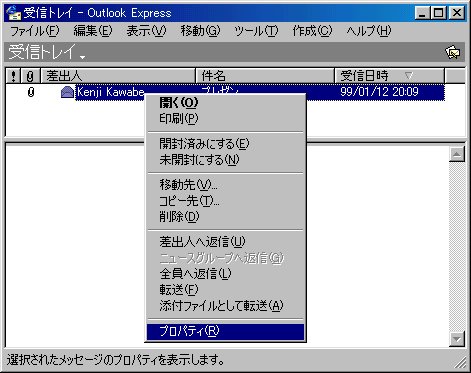471x373 pixels.
Task: Select 開封済みにする(E) menu entry
Action: (226, 144)
